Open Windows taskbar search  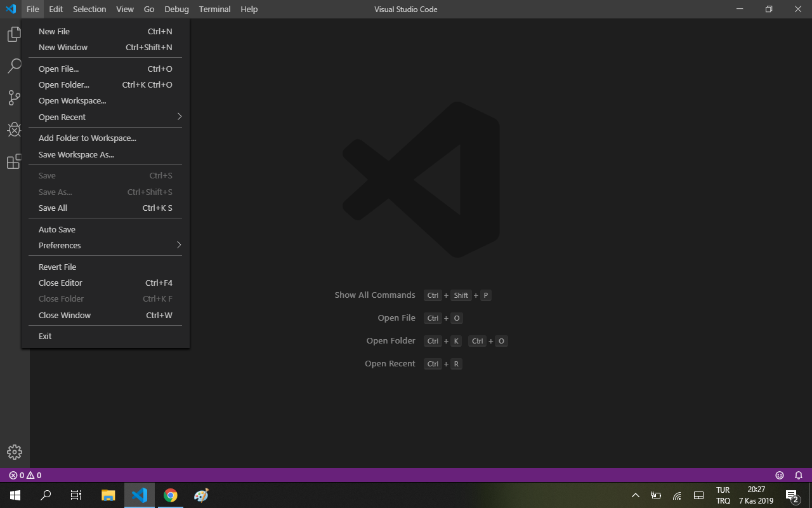tap(46, 495)
